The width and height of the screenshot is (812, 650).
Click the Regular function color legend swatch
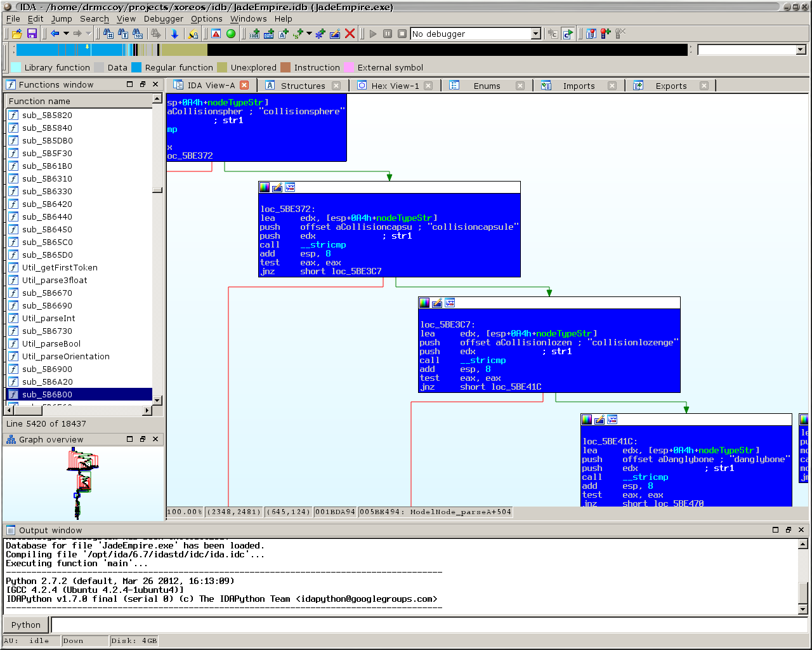(136, 67)
